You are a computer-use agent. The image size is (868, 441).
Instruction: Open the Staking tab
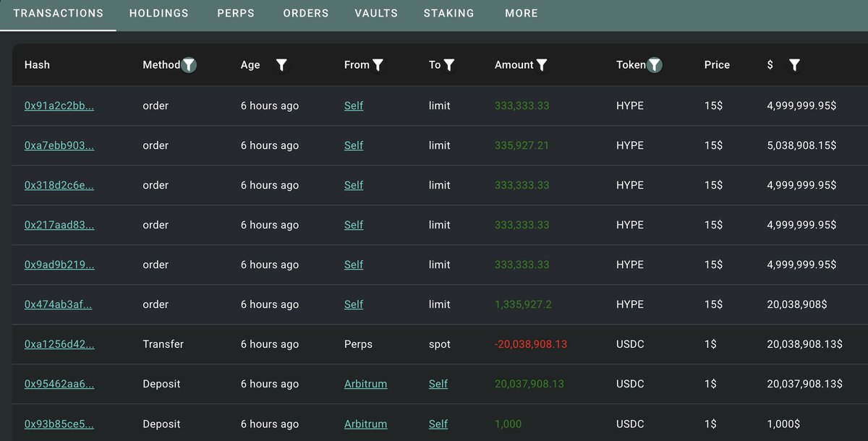point(449,13)
